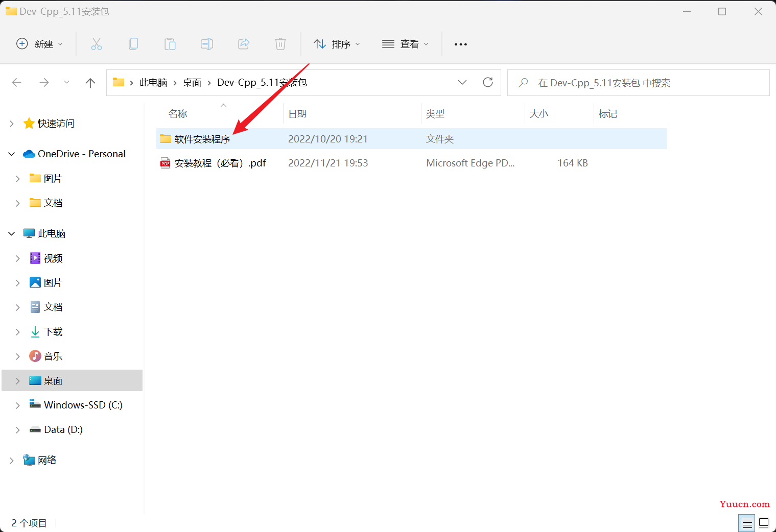
Task: Click the Paste clipboard icon
Action: [170, 44]
